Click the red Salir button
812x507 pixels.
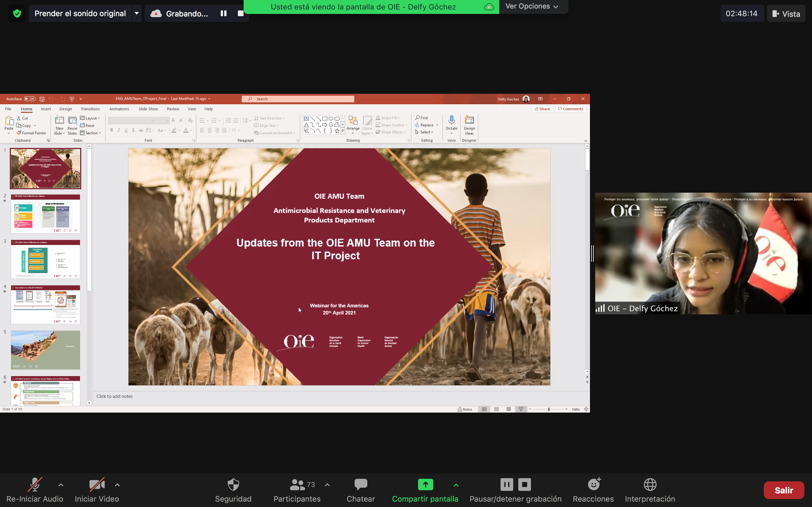click(783, 490)
